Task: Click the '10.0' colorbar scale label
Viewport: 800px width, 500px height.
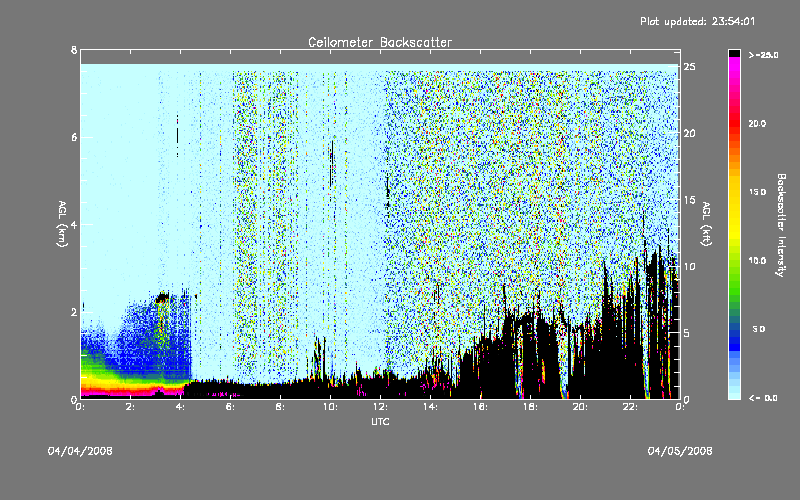Action: [757, 261]
